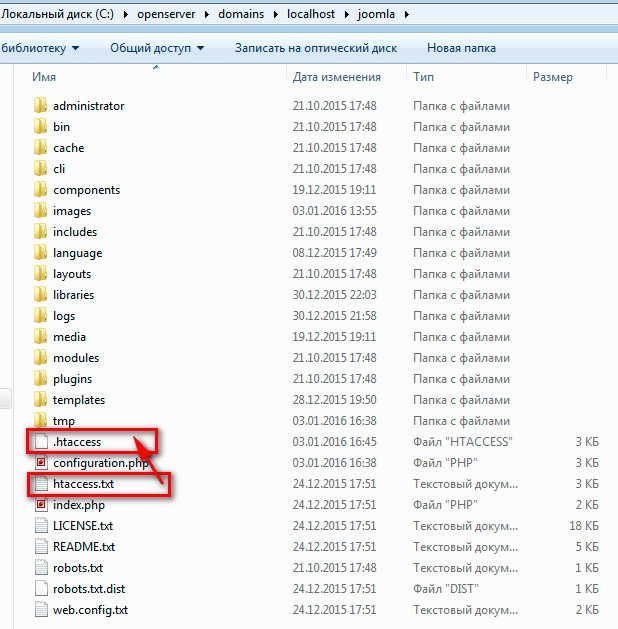This screenshot has width=618, height=629.
Task: Open the Общий доступ dropdown menu
Action: (156, 48)
